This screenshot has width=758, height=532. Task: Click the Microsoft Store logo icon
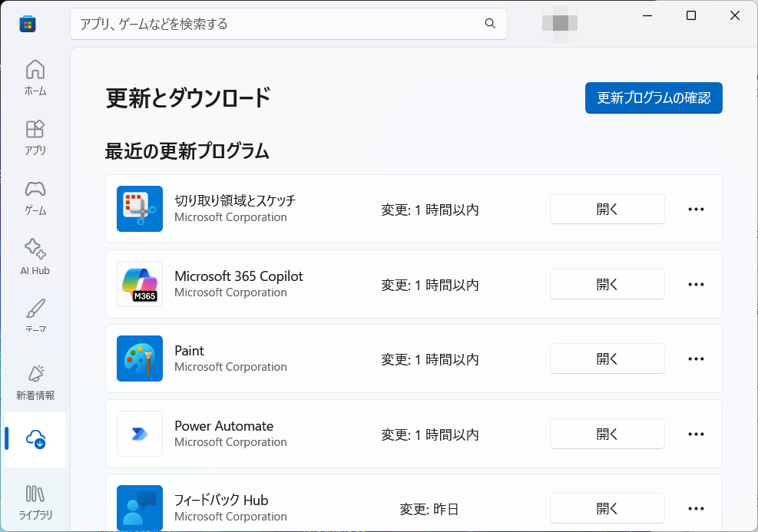coord(28,24)
